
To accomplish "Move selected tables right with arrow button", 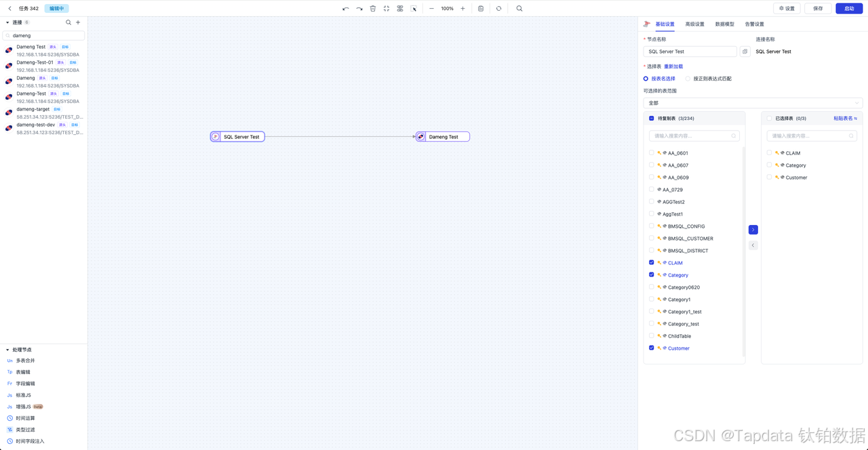I will coord(753,230).
